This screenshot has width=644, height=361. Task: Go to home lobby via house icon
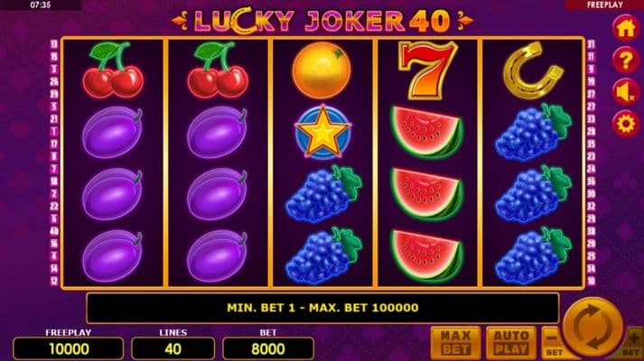click(x=626, y=29)
